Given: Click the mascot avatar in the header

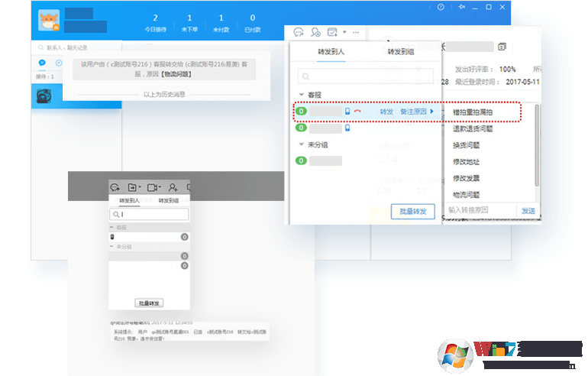Looking at the screenshot, I should 49,21.
